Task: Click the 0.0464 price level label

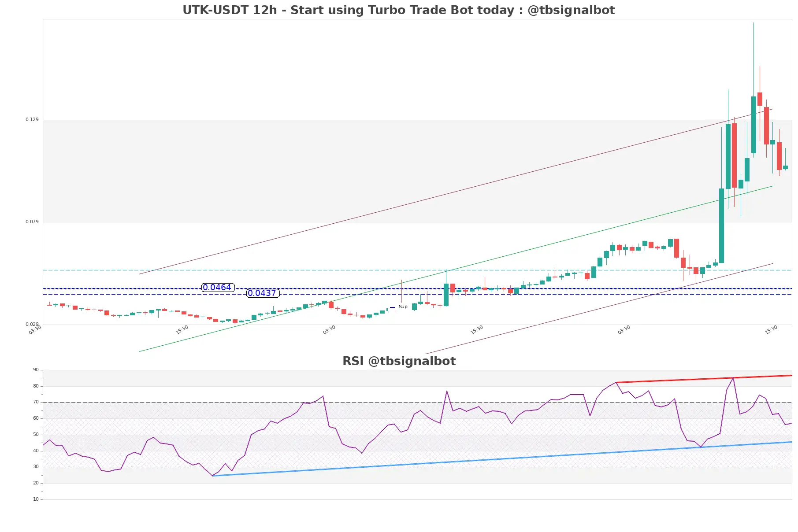Action: click(218, 288)
